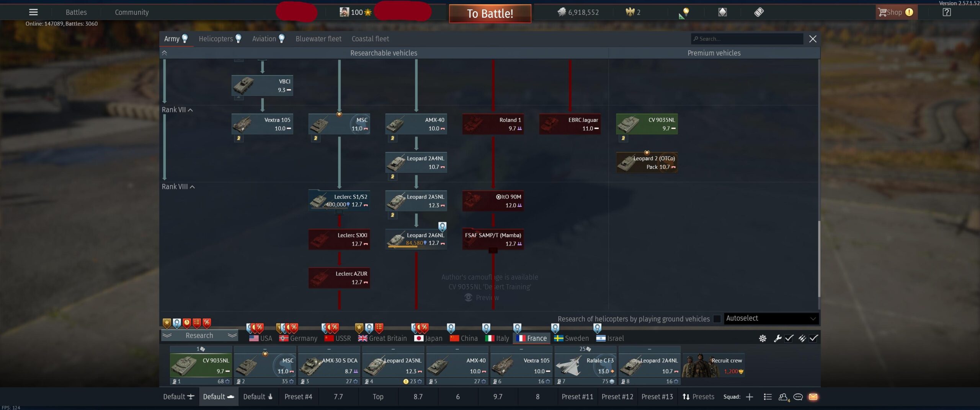Toggle the auto-repair checkmark next to the wrench
This screenshot has width=980, height=410.
click(789, 338)
